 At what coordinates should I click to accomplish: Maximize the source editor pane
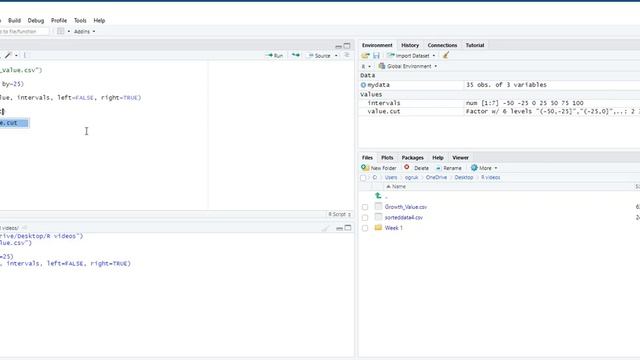click(347, 46)
